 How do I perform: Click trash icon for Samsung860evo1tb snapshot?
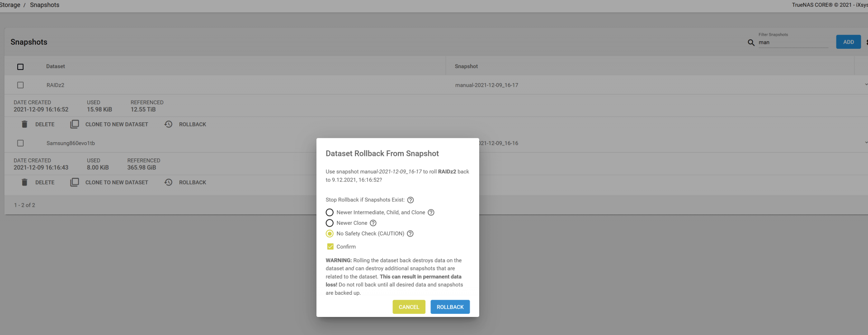[x=24, y=182]
